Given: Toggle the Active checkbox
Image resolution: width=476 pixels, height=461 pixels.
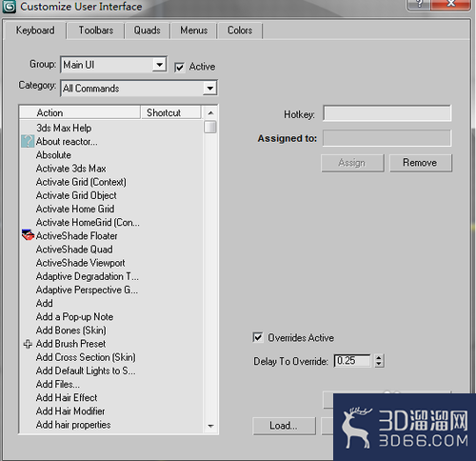Looking at the screenshot, I should (179, 68).
